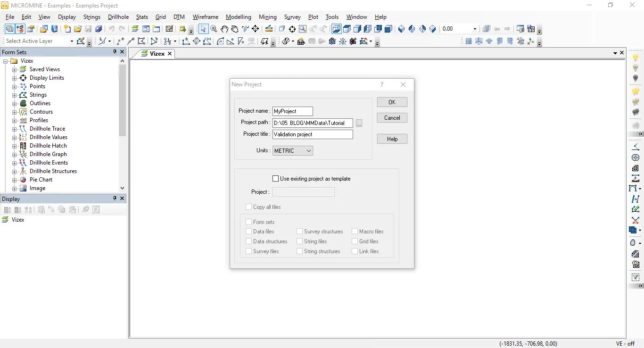Expand the Pie Chart tree node
The height and width of the screenshot is (348, 644).
14,180
